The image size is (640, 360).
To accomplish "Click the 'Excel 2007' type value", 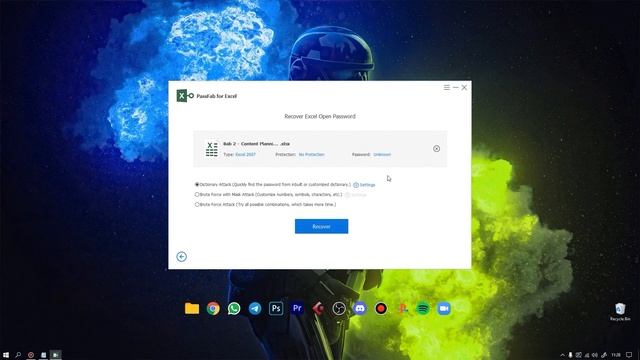I will [x=245, y=155].
